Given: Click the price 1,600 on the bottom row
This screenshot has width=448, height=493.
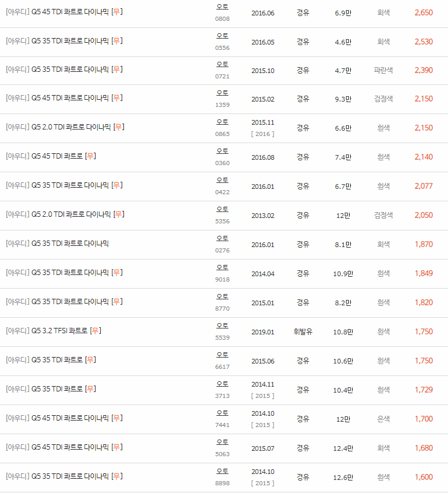Looking at the screenshot, I should point(424,476).
